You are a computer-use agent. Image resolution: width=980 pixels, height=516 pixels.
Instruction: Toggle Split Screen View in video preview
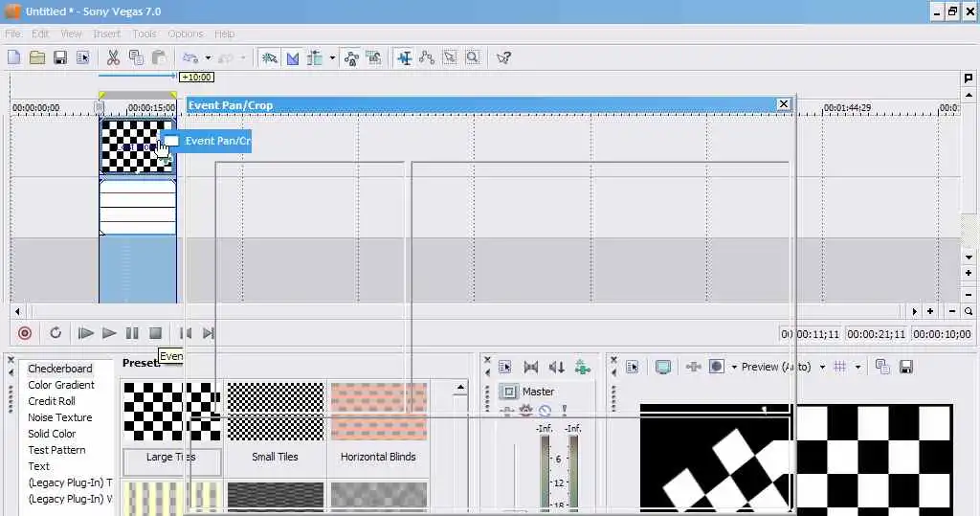coord(716,368)
